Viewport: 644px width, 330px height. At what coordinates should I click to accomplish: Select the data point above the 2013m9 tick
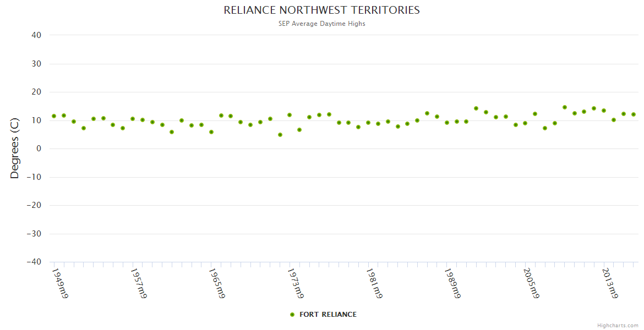(604, 111)
